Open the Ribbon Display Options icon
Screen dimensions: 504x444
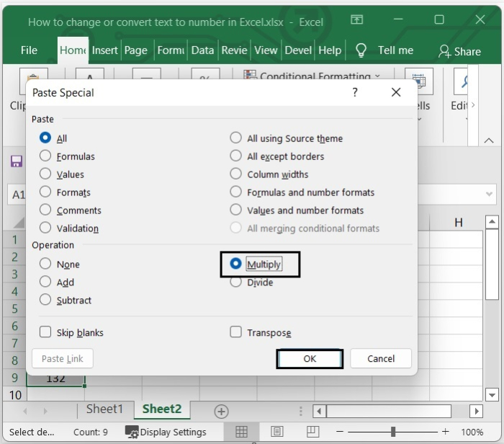point(356,20)
